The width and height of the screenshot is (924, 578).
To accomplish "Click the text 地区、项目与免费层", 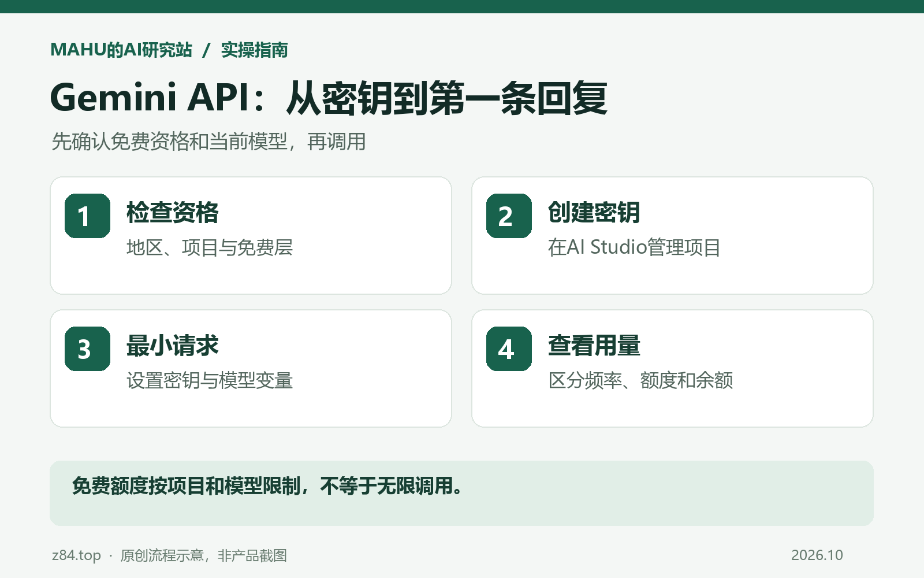I will [x=210, y=247].
